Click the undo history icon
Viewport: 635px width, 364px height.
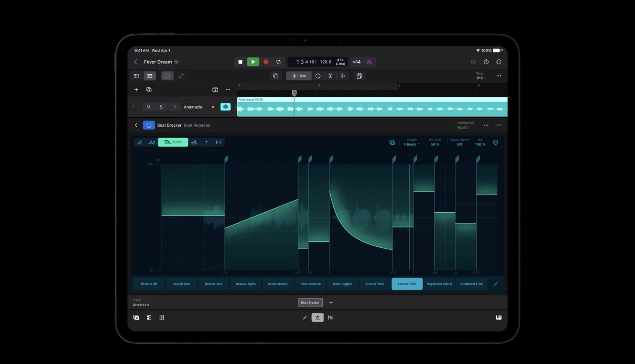click(x=473, y=62)
